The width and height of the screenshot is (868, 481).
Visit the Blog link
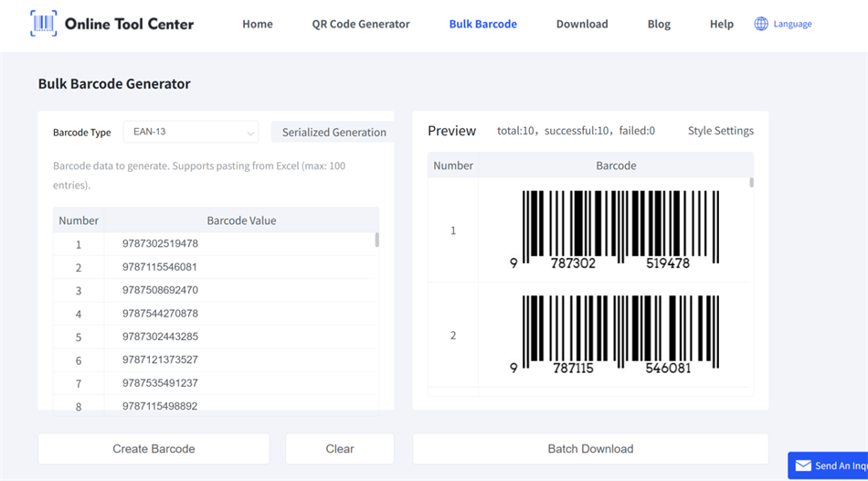(x=659, y=24)
